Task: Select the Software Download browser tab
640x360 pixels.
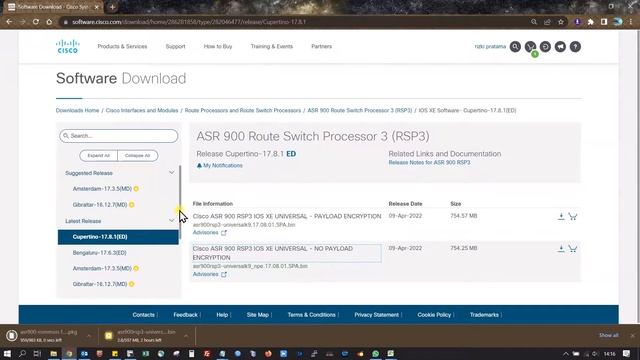Action: (52, 7)
